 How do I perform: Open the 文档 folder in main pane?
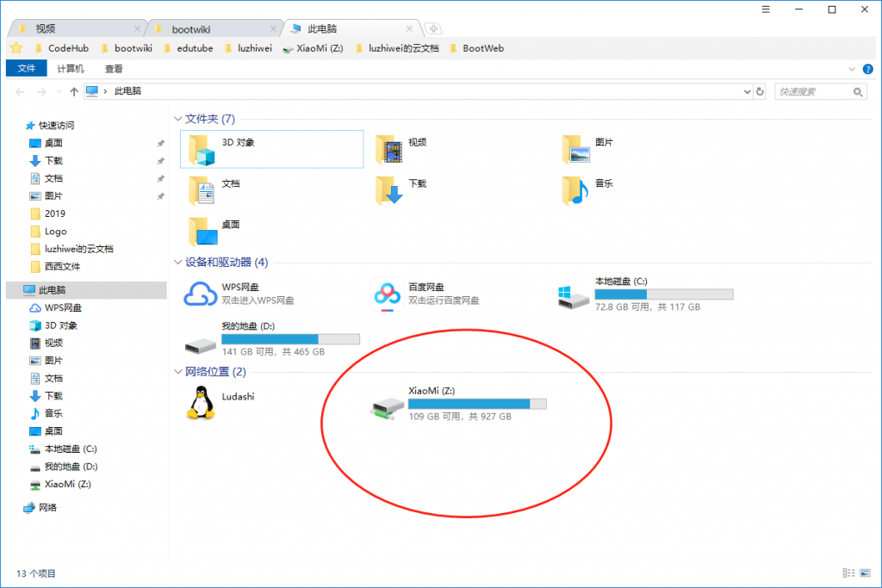202,190
